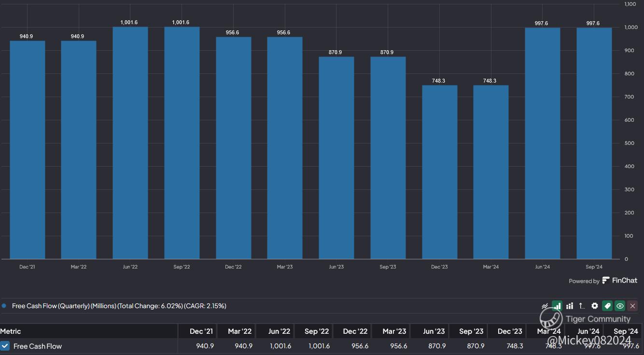Image resolution: width=644 pixels, height=355 pixels.
Task: Click the axis arrow icon beside the gear
Action: tap(582, 306)
